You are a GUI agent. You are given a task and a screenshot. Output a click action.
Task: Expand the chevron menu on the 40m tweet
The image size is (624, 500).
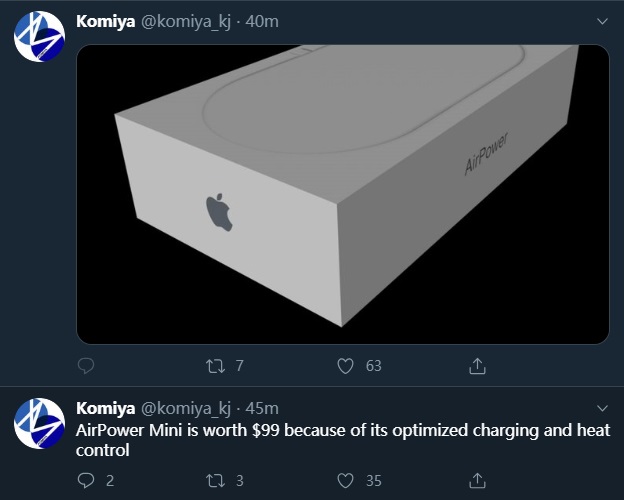[x=602, y=21]
